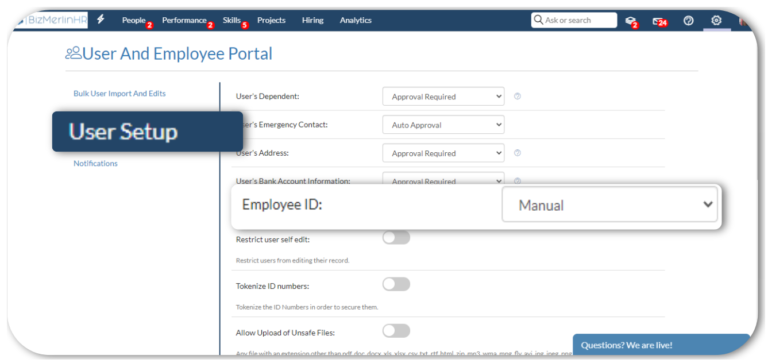Viewport: 768px width, 363px height.
Task: Click help icon beside User's Address
Action: click(517, 153)
